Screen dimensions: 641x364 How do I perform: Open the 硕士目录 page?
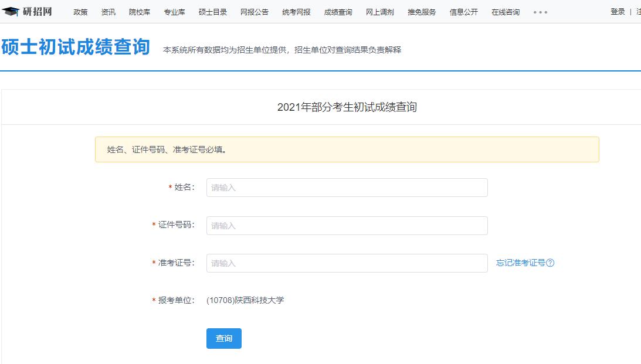click(x=213, y=12)
